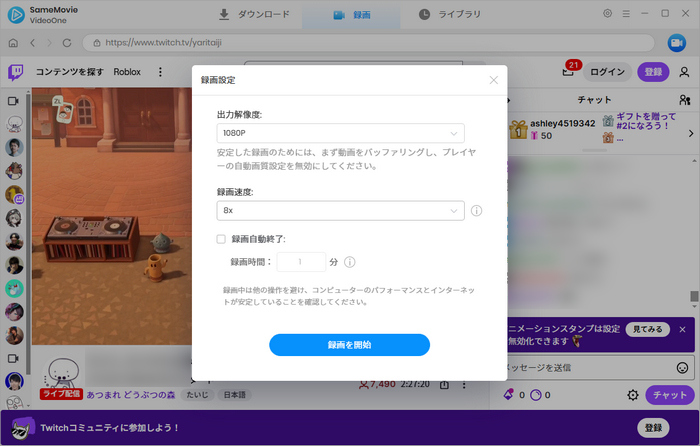
Task: Click the recommended channels camera icon in sidebar
Action: 13,358
